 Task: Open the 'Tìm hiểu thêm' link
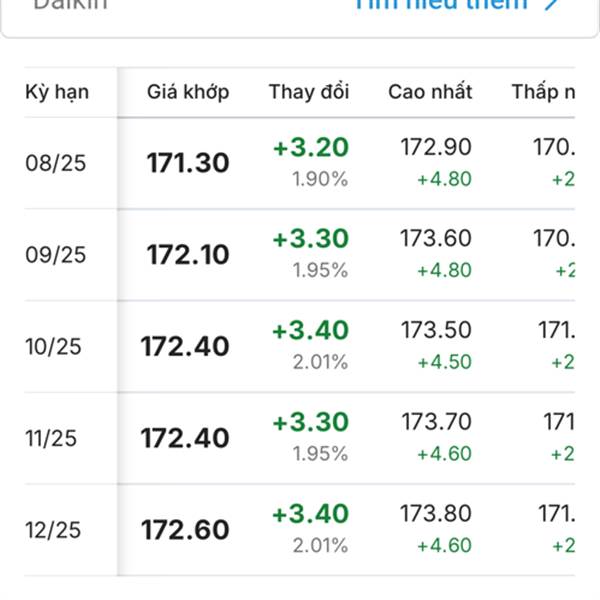pyautogui.click(x=441, y=5)
